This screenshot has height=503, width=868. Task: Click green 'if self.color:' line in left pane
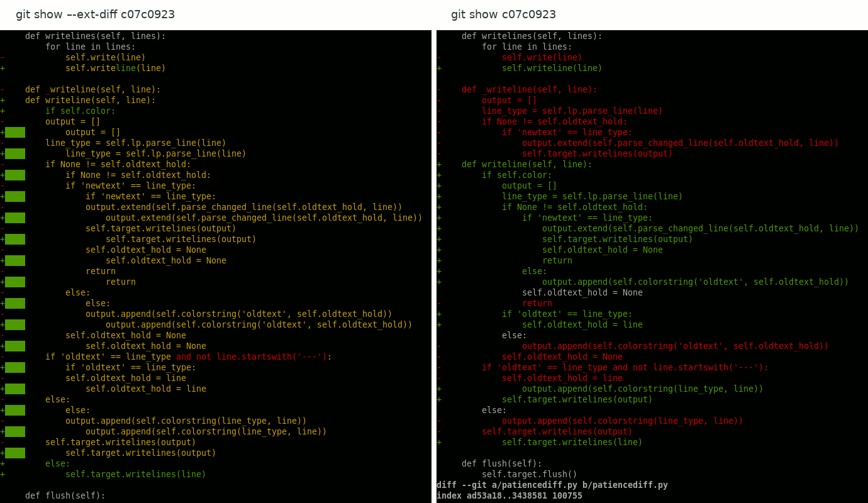tap(80, 111)
